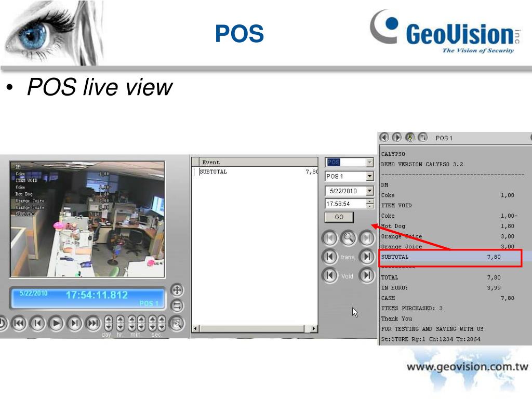Click the text format icon in POS 1 panel
This screenshot has height=399, width=532.
tap(423, 137)
